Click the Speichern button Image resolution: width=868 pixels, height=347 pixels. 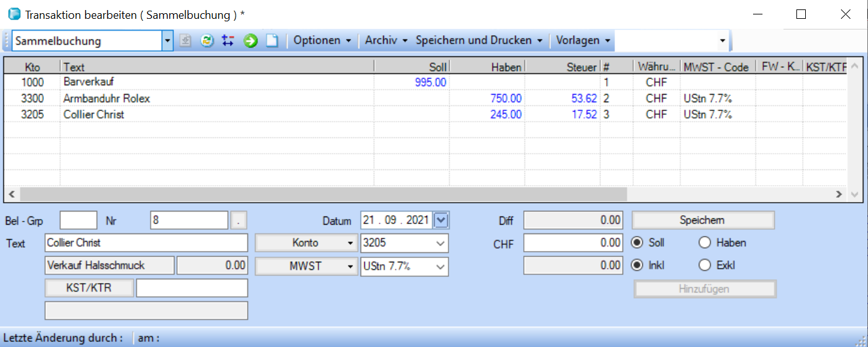click(x=702, y=220)
